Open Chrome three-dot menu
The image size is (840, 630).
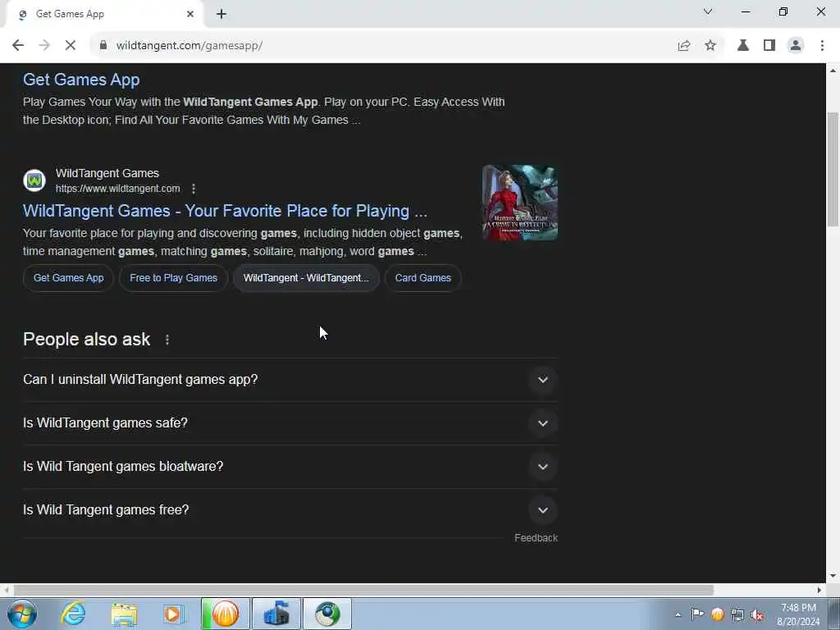point(822,46)
